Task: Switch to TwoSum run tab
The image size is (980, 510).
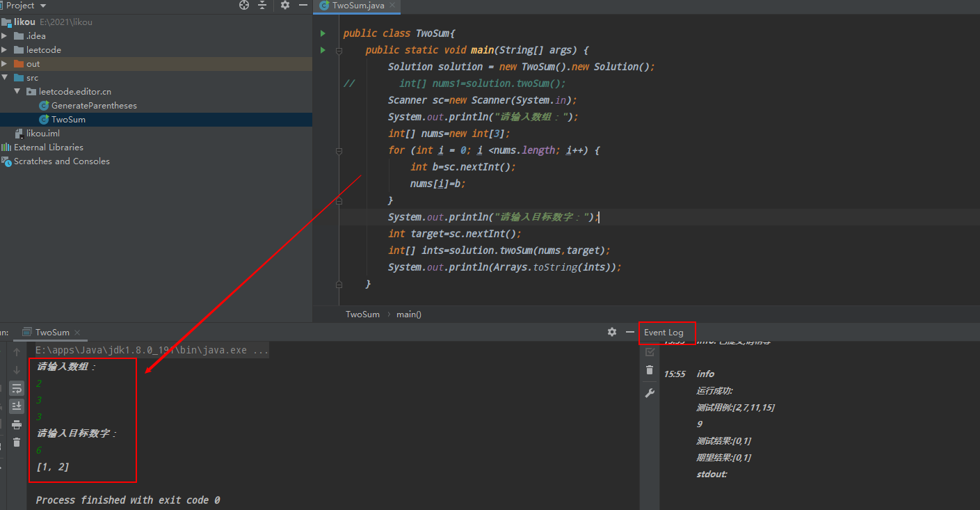Action: pyautogui.click(x=52, y=333)
